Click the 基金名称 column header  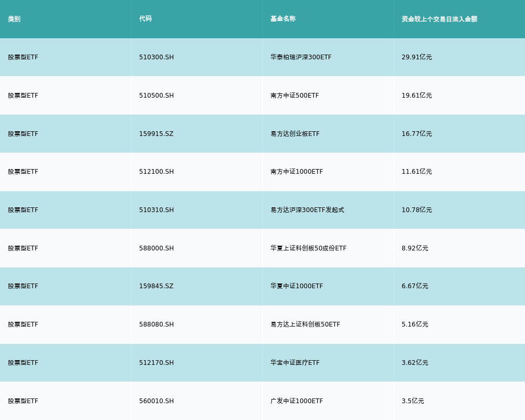click(283, 19)
